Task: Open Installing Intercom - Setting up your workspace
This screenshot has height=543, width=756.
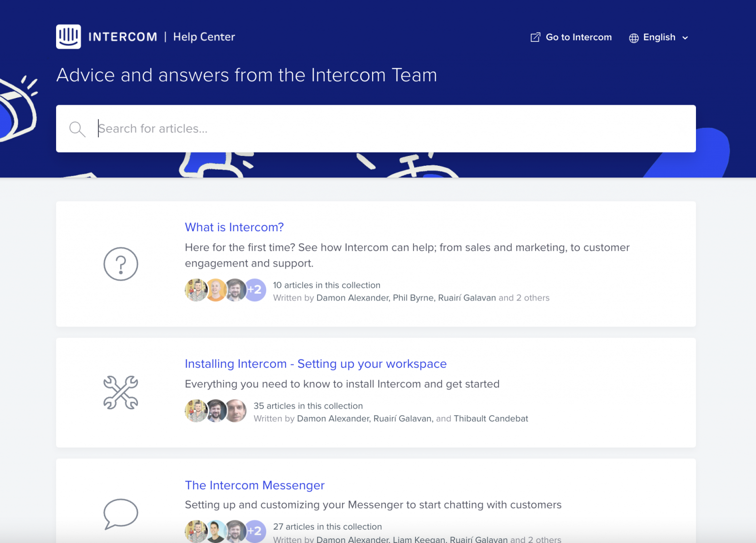Action: (315, 364)
